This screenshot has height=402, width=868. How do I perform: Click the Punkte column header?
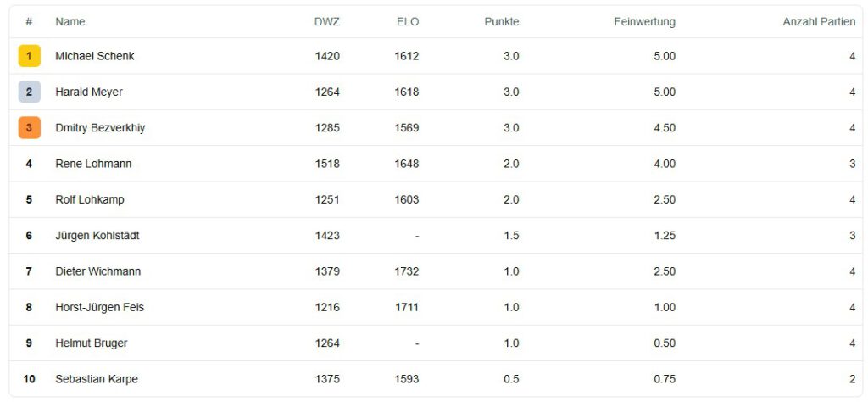(x=501, y=21)
